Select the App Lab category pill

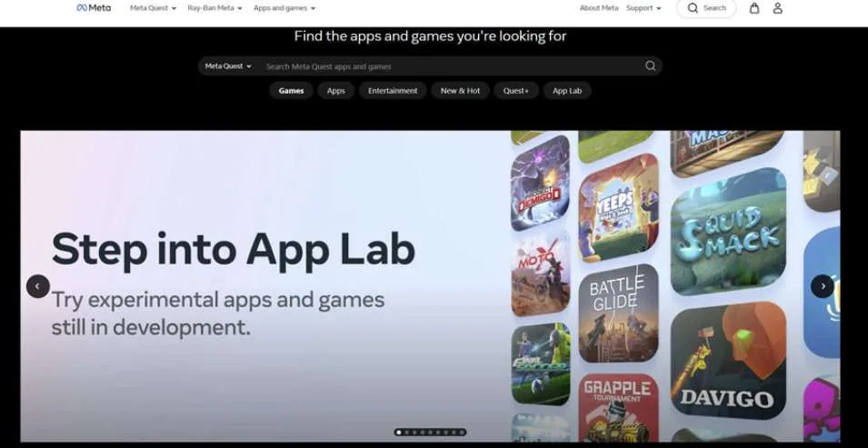[x=567, y=91]
